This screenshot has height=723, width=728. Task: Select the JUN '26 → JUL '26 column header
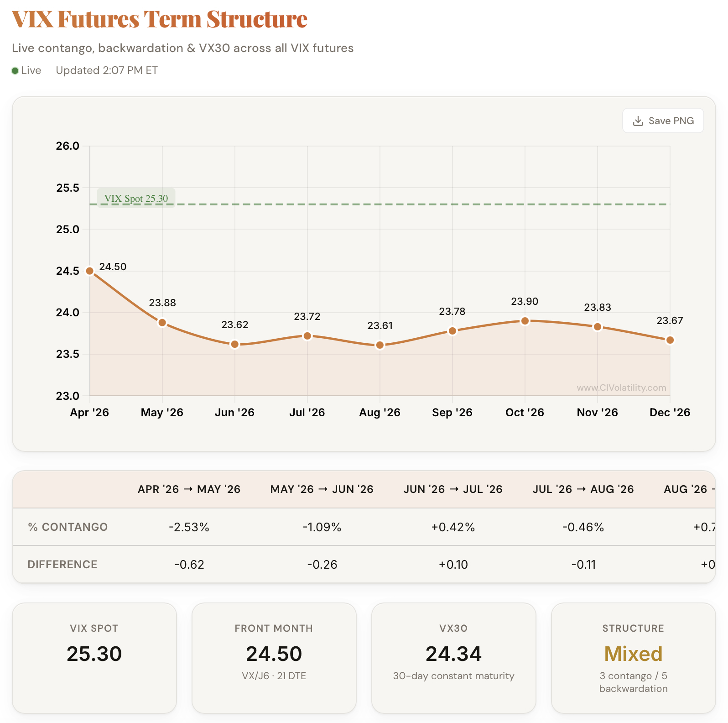[x=453, y=489]
